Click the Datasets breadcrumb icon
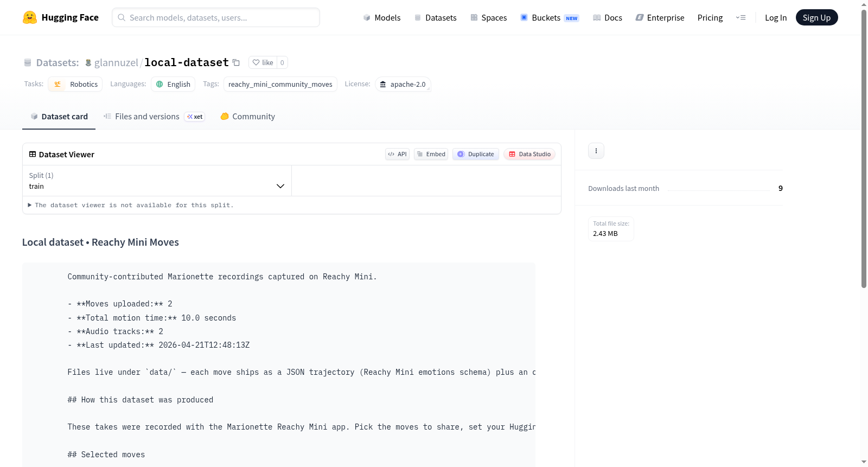This screenshot has height=467, width=868. 28,63
